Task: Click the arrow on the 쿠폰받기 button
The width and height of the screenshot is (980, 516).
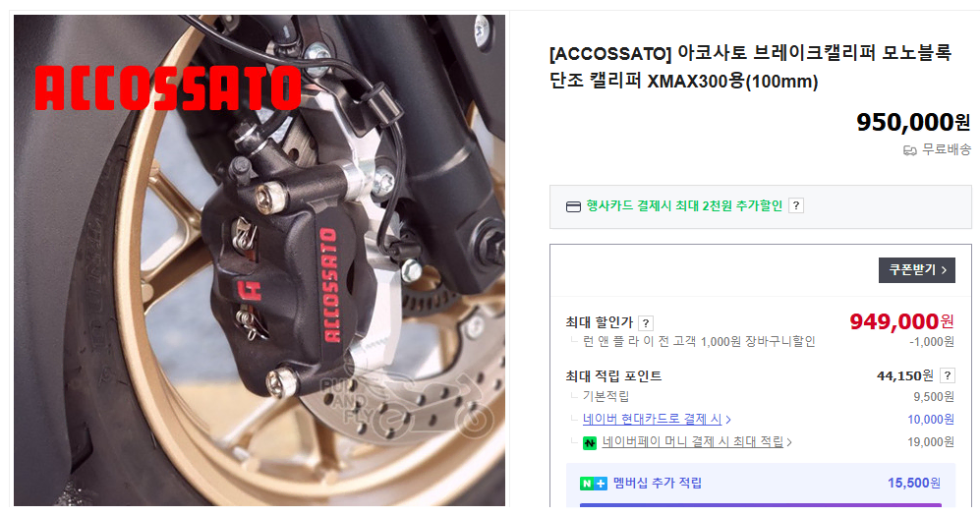Action: [x=944, y=270]
